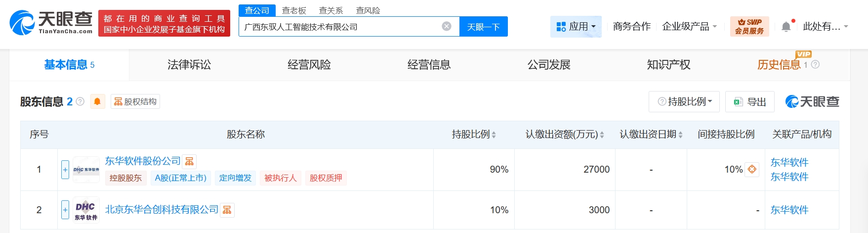Switch to the 知识产权 tab

click(668, 65)
